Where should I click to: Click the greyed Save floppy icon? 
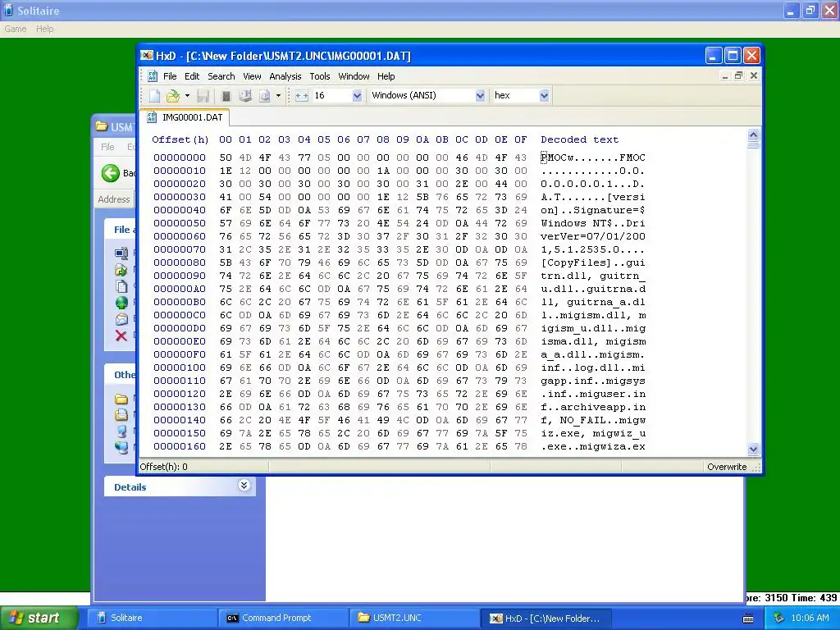point(203,96)
